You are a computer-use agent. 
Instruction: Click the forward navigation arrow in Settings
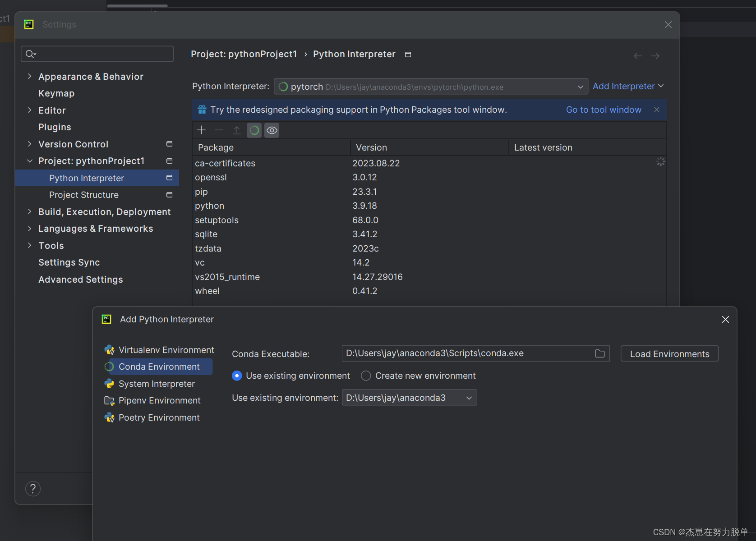coord(655,56)
